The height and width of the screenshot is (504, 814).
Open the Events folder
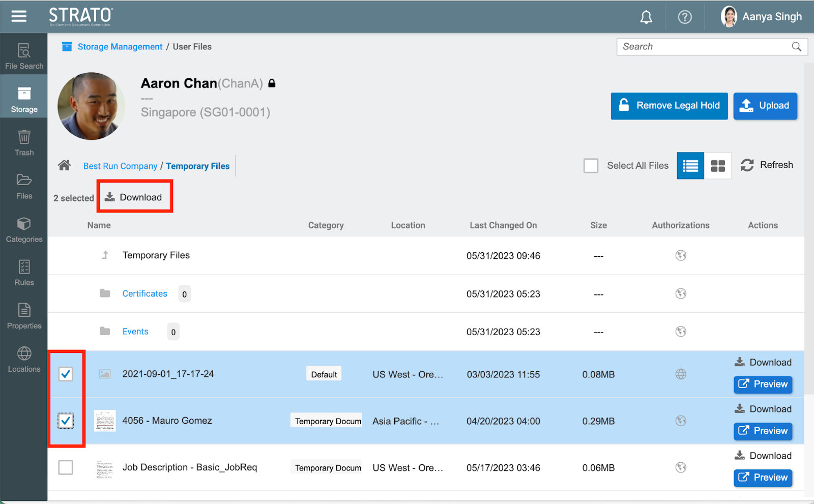(135, 332)
